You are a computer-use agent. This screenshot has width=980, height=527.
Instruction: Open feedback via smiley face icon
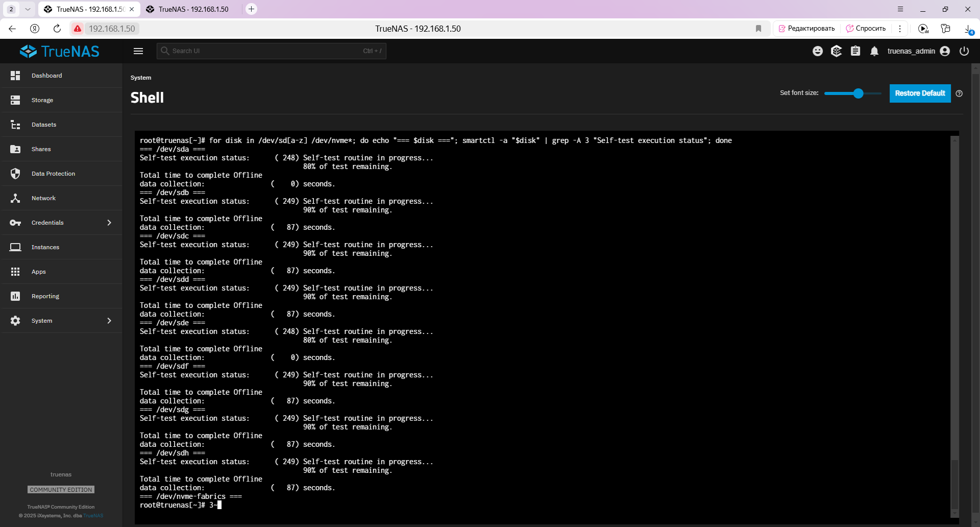point(818,51)
